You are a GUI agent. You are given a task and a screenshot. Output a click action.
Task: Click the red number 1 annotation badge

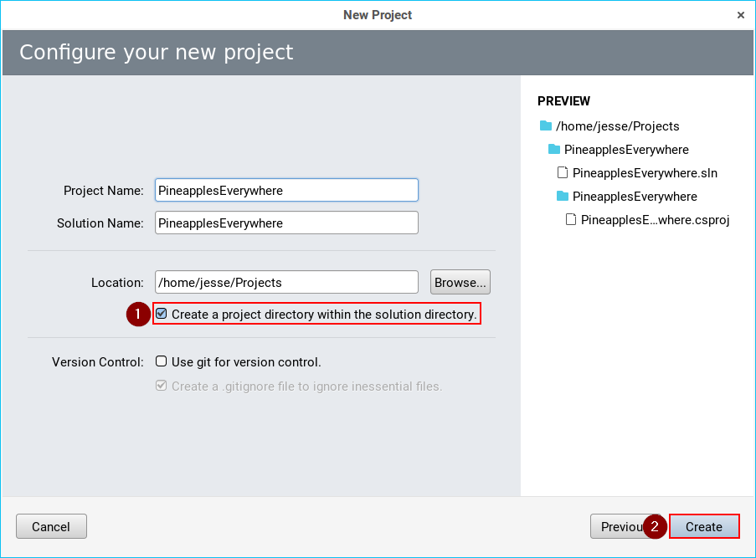pos(138,315)
